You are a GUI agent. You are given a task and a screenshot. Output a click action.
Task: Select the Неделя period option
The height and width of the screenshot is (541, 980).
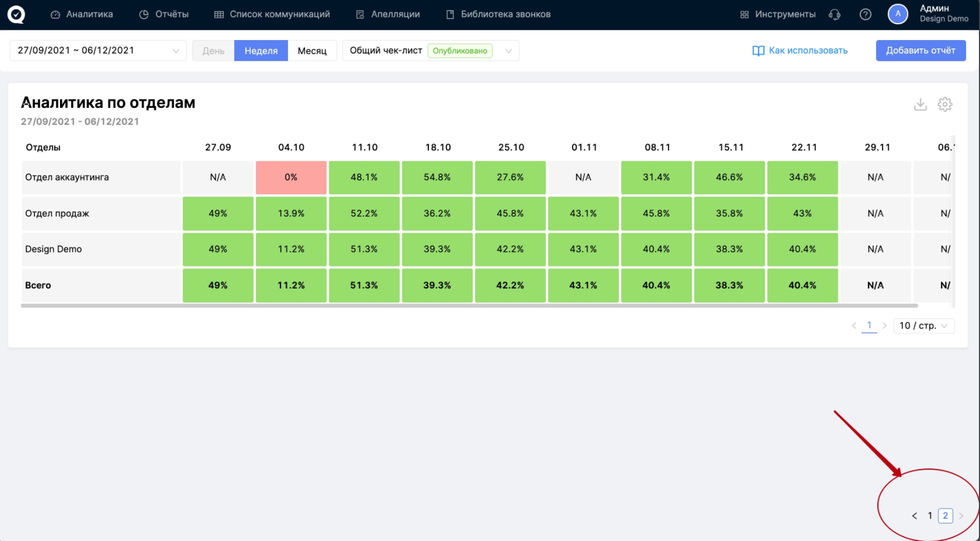261,51
